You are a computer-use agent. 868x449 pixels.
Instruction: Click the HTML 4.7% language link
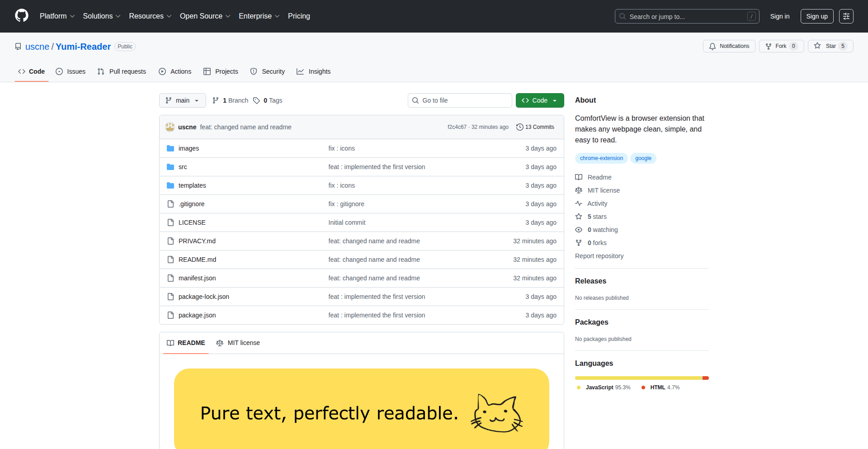[660, 388]
